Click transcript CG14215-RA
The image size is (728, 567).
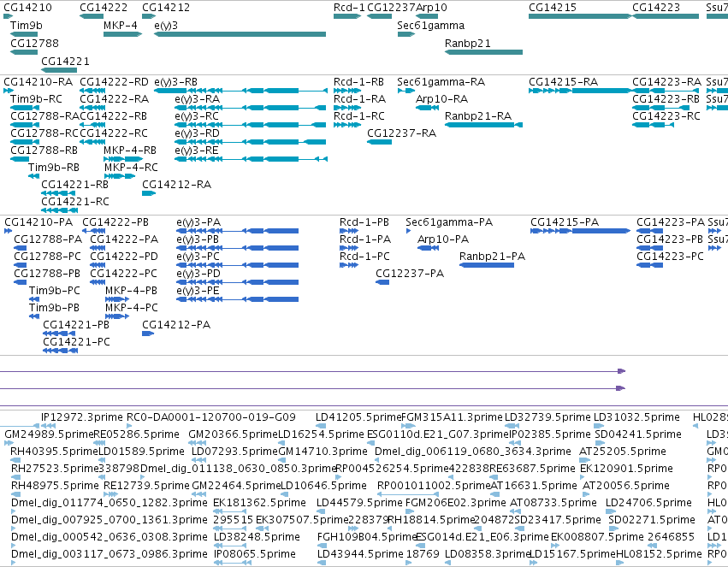click(580, 91)
